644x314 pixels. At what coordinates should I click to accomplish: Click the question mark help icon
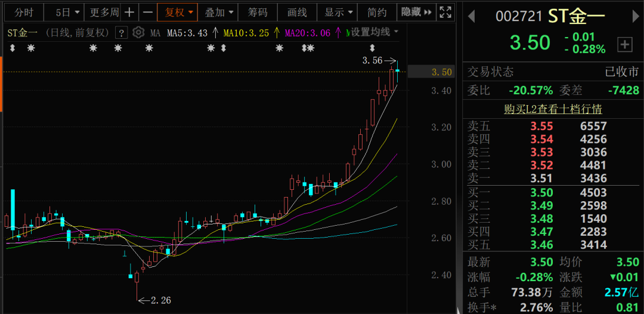click(x=122, y=33)
